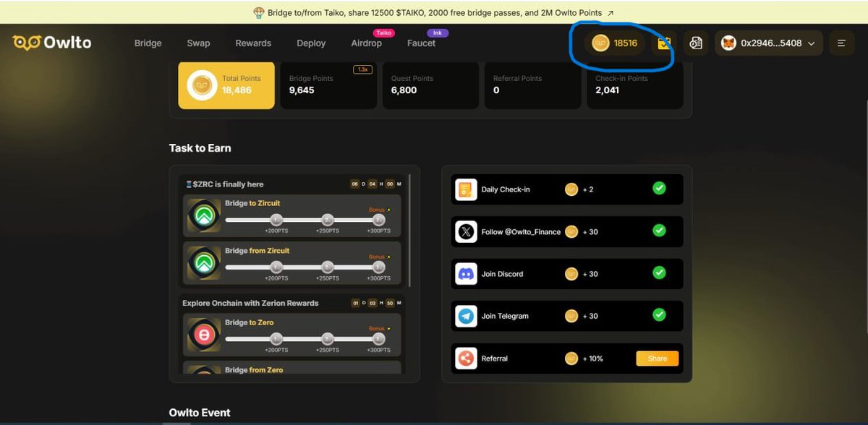Click the Daily Check-in notebook icon

[x=467, y=189]
